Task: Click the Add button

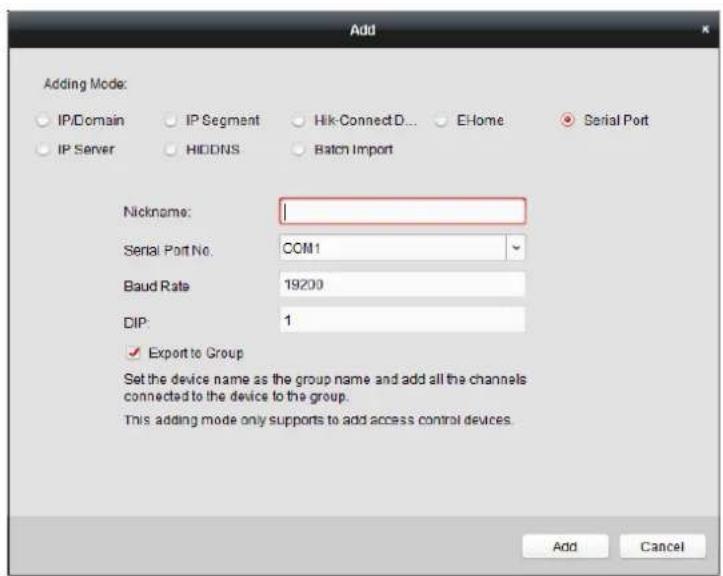Action: tap(565, 546)
